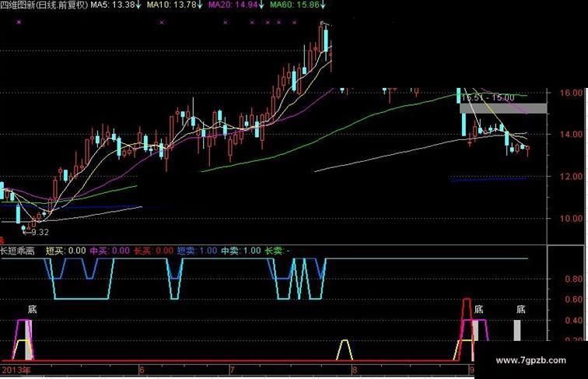Click the 长卖: - value
The image size is (588, 379).
[277, 251]
